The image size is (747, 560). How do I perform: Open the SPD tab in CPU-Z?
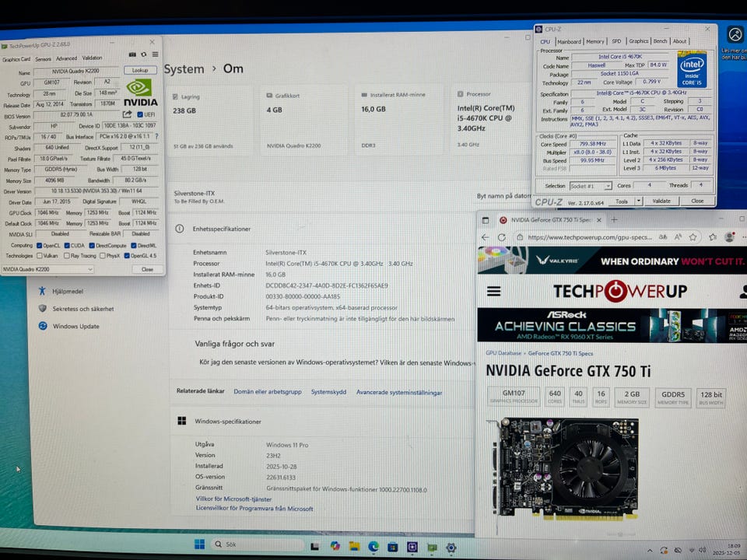(x=616, y=41)
